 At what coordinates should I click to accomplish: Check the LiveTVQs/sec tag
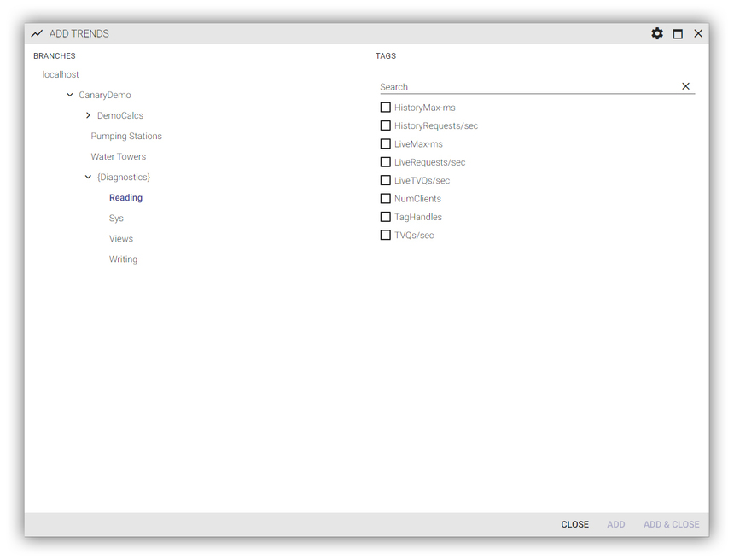click(x=385, y=180)
